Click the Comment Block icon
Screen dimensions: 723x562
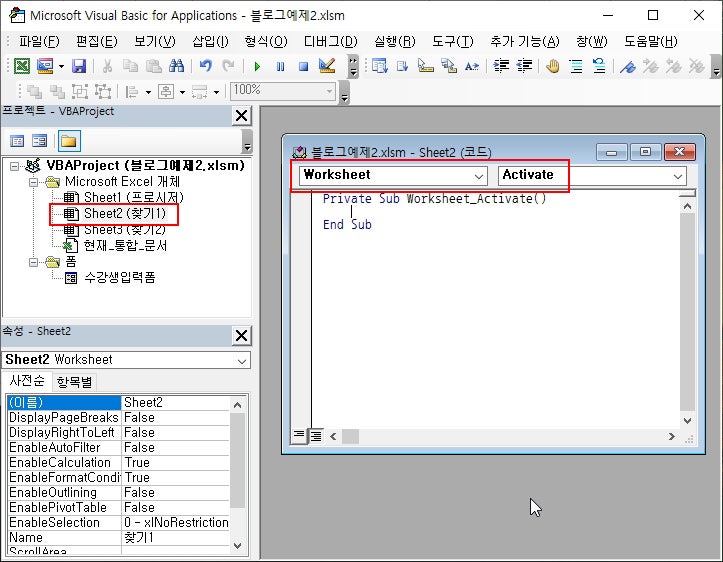576,66
